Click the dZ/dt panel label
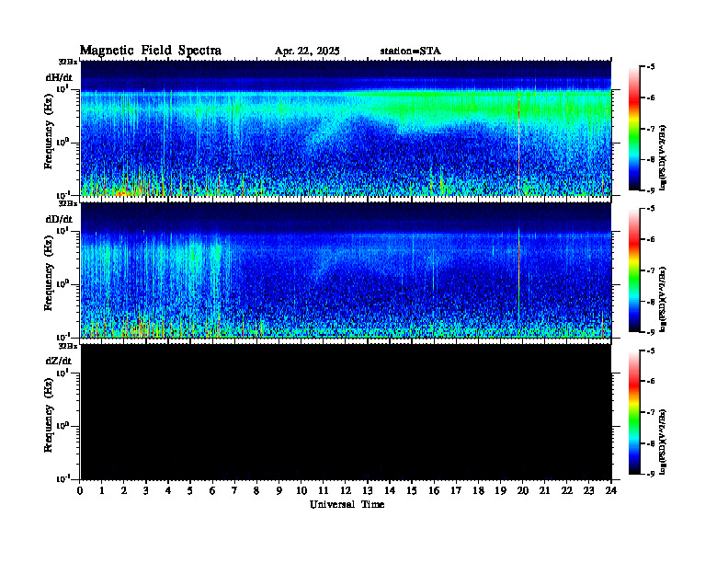The height and width of the screenshot is (563, 728). (59, 361)
